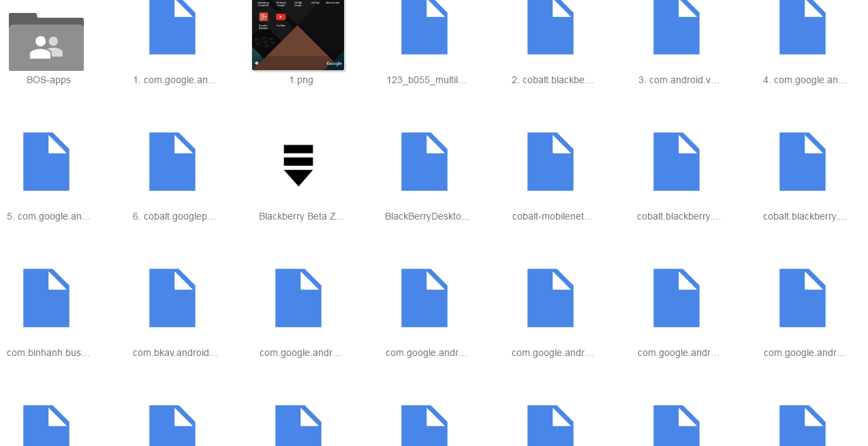Open the BOS-apps shared folder icon
This screenshot has height=446, width=868.
click(46, 42)
